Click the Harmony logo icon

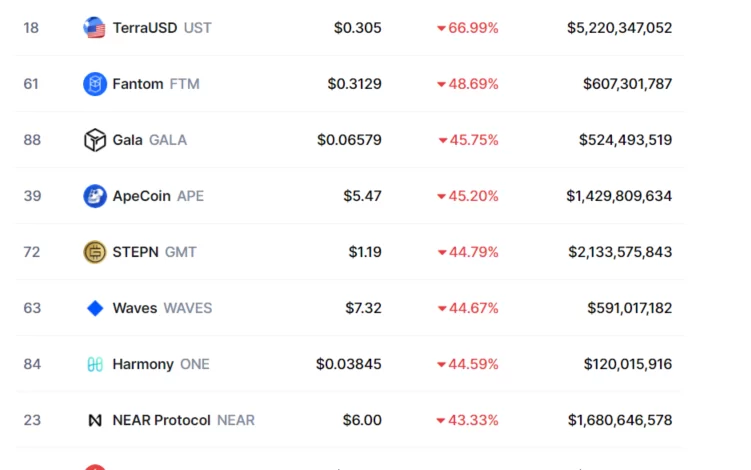(95, 364)
